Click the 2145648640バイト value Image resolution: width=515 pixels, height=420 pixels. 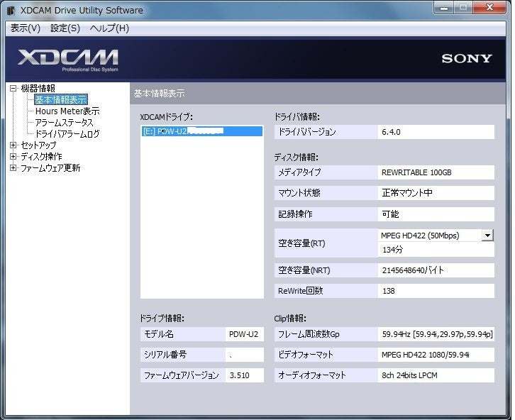(436, 270)
